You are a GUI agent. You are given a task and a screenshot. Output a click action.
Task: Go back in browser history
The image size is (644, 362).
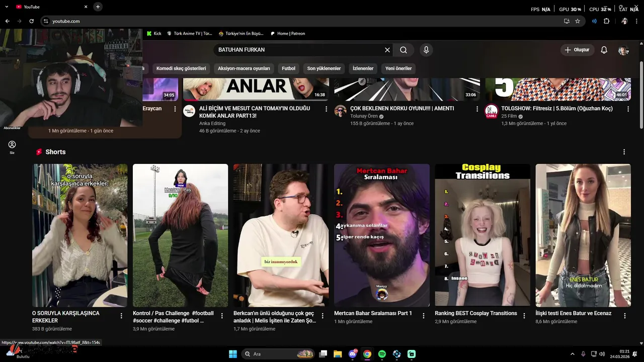point(7,21)
